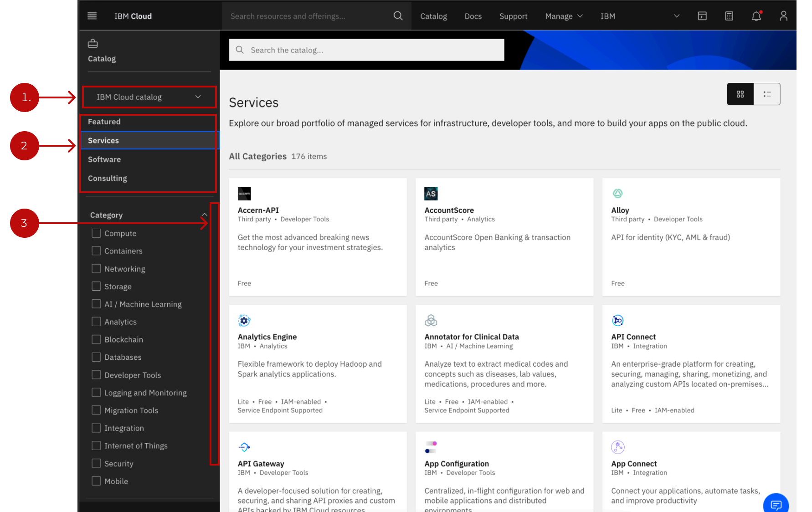The image size is (812, 512).
Task: Check the AI / Machine Learning filter
Action: pyautogui.click(x=96, y=304)
